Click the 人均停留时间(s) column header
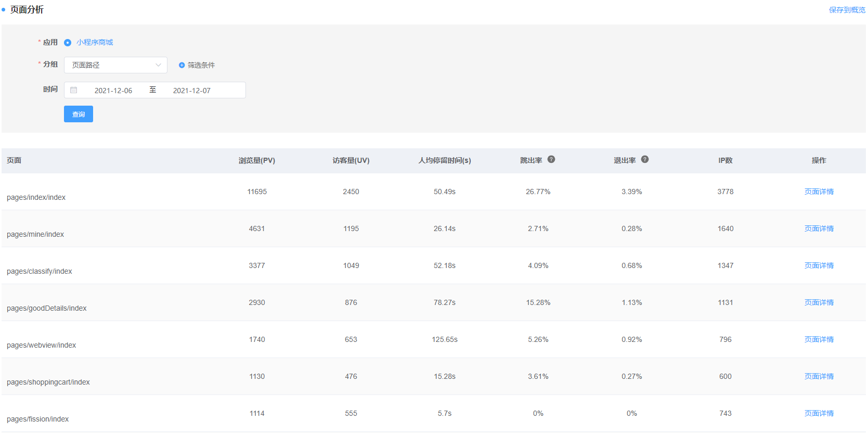The width and height of the screenshot is (868, 433). click(x=445, y=160)
